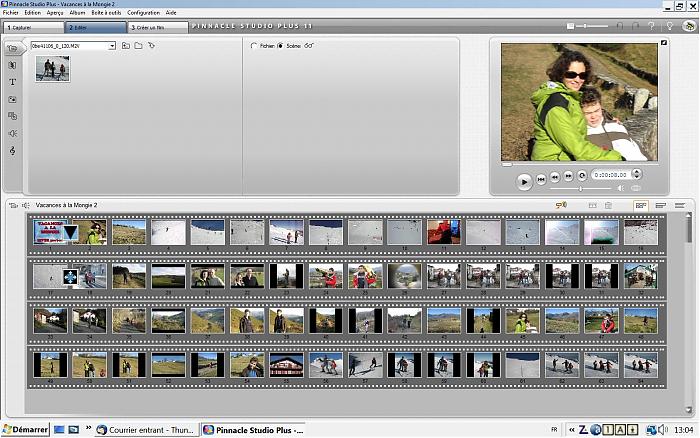Expand the video file dropdown 0be41106_0_120.M2V
The image size is (700, 438).
[x=112, y=46]
